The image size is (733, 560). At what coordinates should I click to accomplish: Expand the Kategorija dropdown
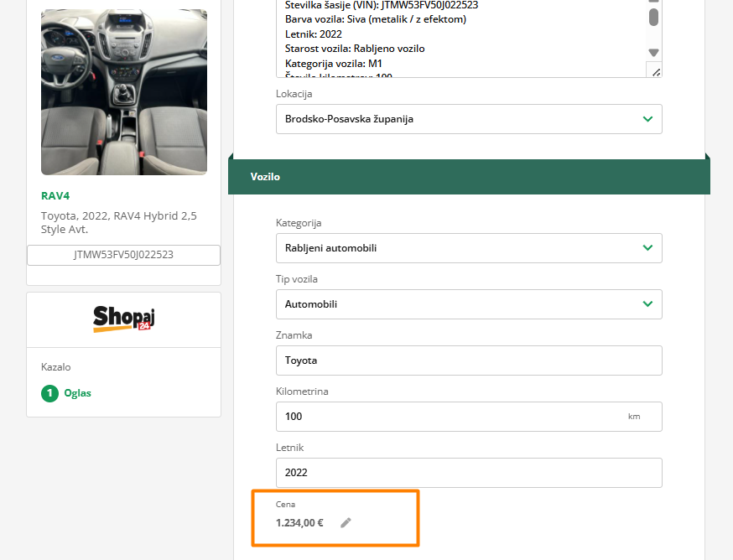coord(469,248)
